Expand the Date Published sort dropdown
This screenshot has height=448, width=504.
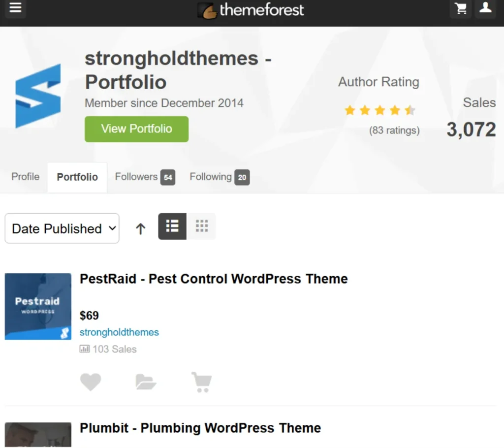tap(62, 228)
